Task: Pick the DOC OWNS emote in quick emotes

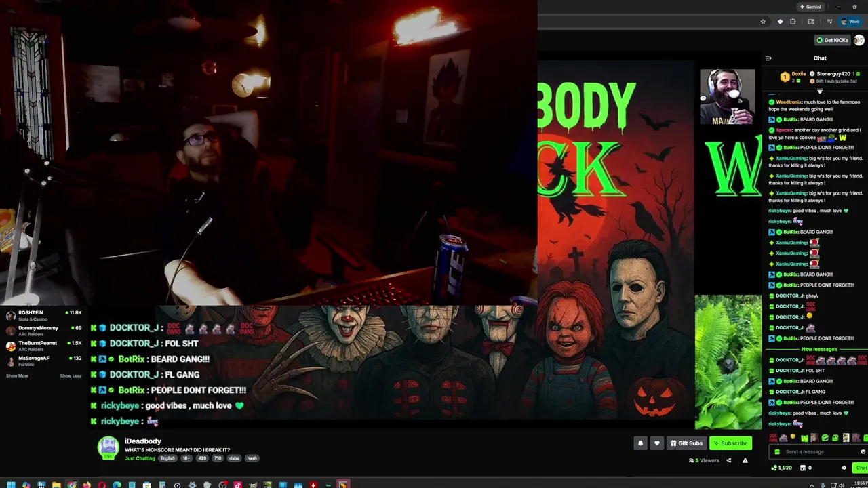Action: (x=773, y=438)
